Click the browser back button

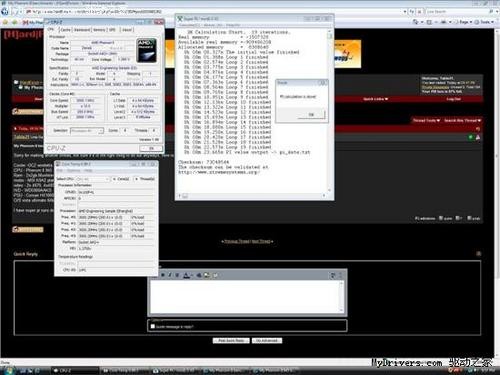click(x=5, y=11)
